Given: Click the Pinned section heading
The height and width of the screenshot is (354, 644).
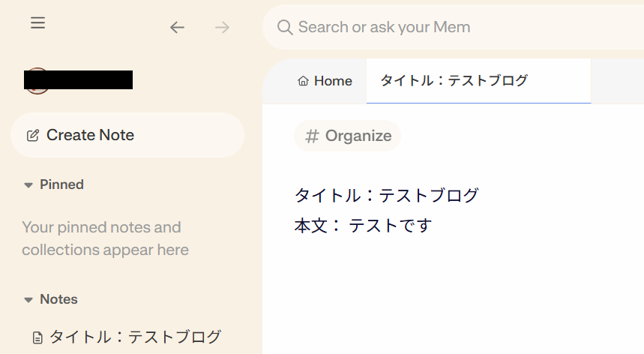Looking at the screenshot, I should coord(61,184).
